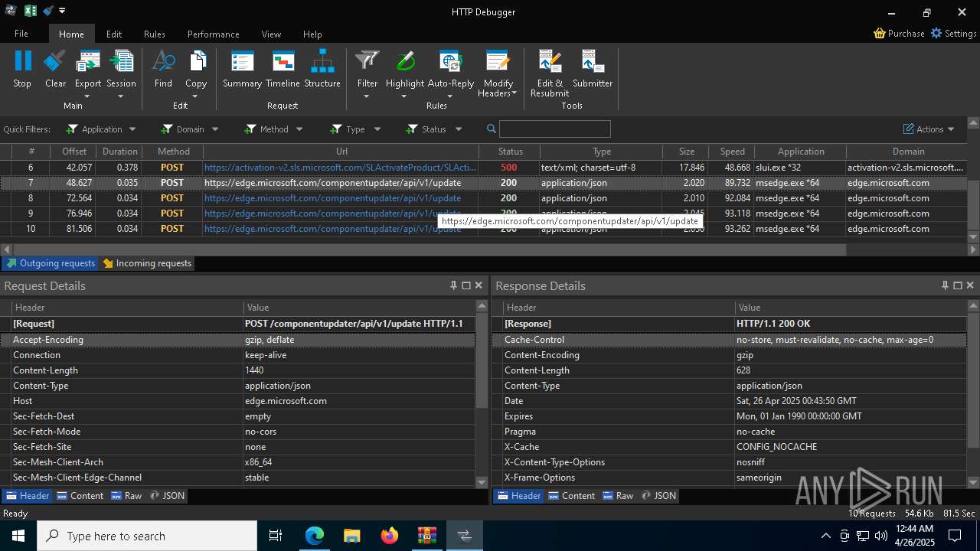This screenshot has height=551, width=980.
Task: Open Microsoft Edge from the taskbar
Action: tap(315, 536)
